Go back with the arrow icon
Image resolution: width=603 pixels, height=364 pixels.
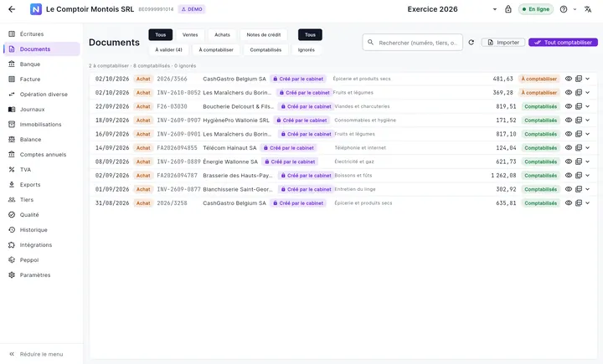(12, 9)
